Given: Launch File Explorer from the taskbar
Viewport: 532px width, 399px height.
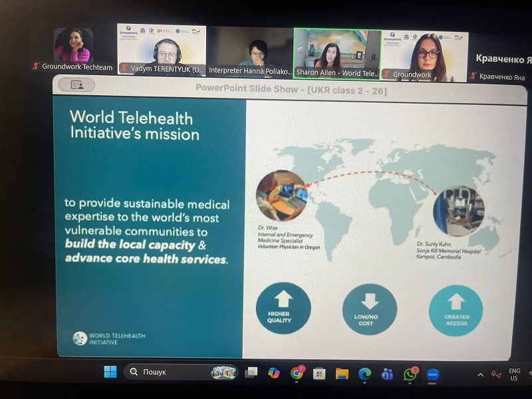Looking at the screenshot, I should point(342,373).
